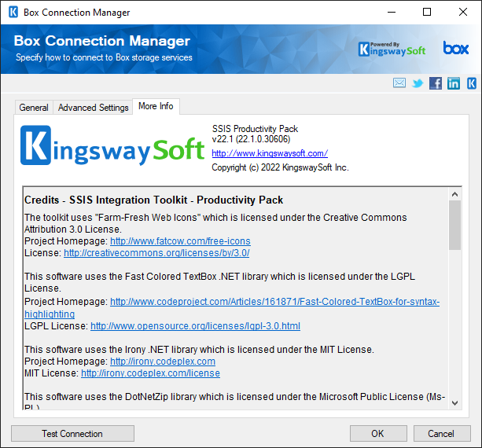Screen dimensions: 482x448
Task: Click the credits scrollbar up arrow
Action: coord(455,194)
